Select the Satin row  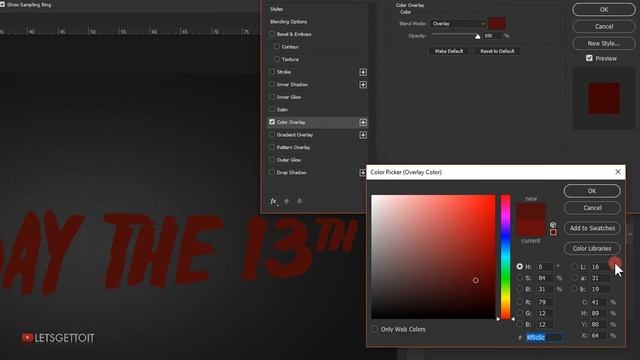[318, 109]
